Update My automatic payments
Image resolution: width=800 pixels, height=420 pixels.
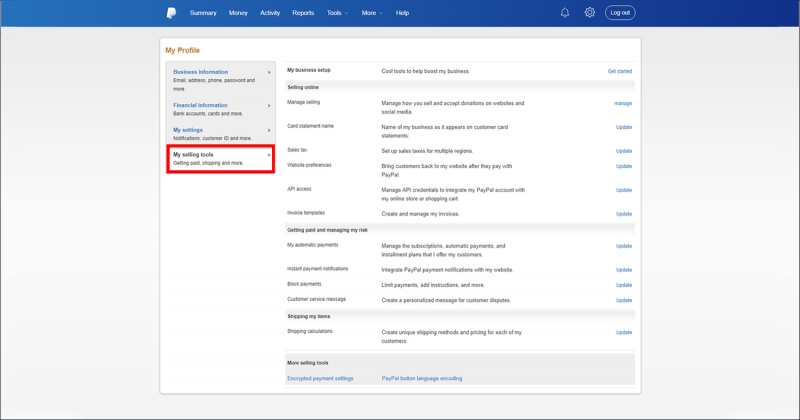point(623,246)
